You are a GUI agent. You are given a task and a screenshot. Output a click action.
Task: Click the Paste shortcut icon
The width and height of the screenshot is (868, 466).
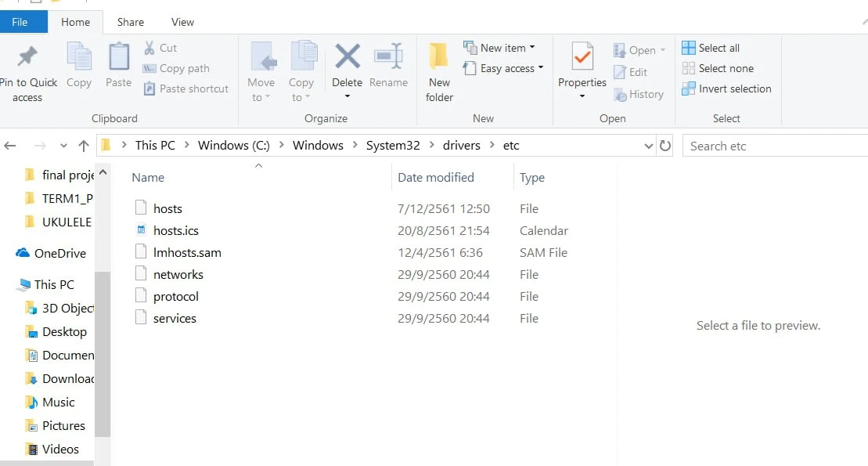point(149,89)
